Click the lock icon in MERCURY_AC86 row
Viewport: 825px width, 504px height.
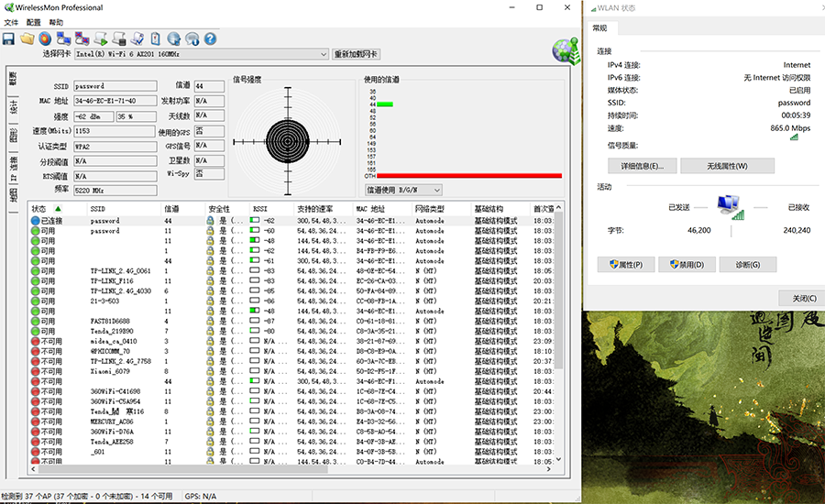point(210,422)
